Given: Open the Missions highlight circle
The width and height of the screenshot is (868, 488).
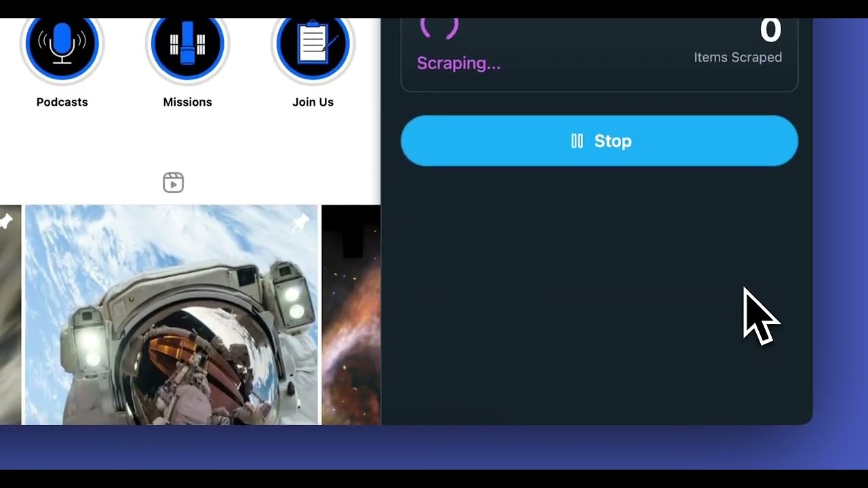Looking at the screenshot, I should (x=187, y=47).
